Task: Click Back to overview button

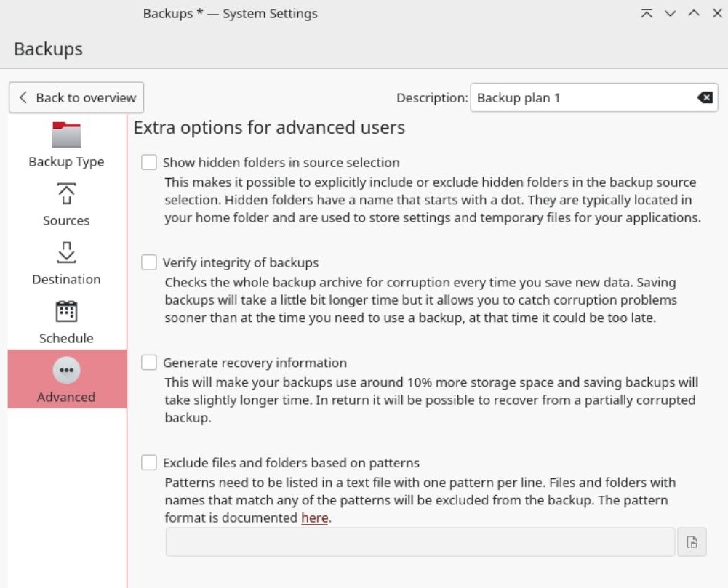Action: point(76,97)
